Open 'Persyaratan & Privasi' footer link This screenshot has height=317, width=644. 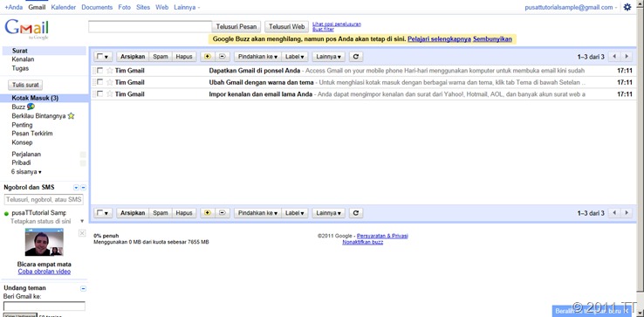click(x=382, y=236)
